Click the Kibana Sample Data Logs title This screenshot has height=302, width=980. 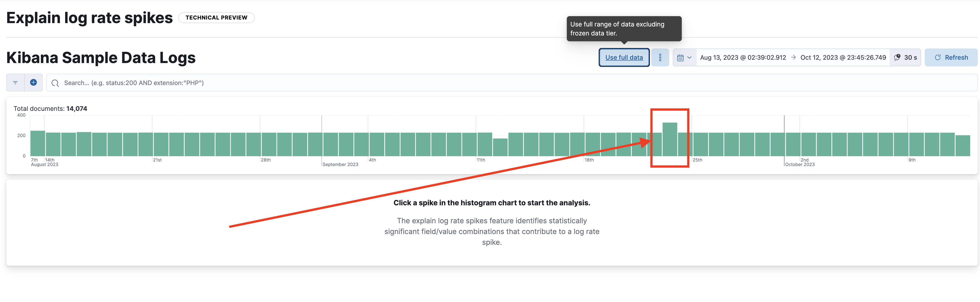(101, 58)
